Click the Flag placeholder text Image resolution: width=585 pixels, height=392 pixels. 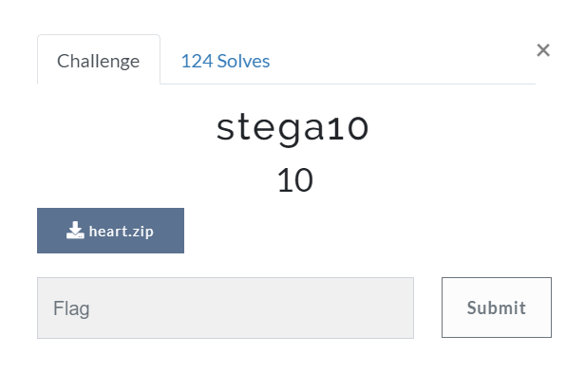[72, 308]
